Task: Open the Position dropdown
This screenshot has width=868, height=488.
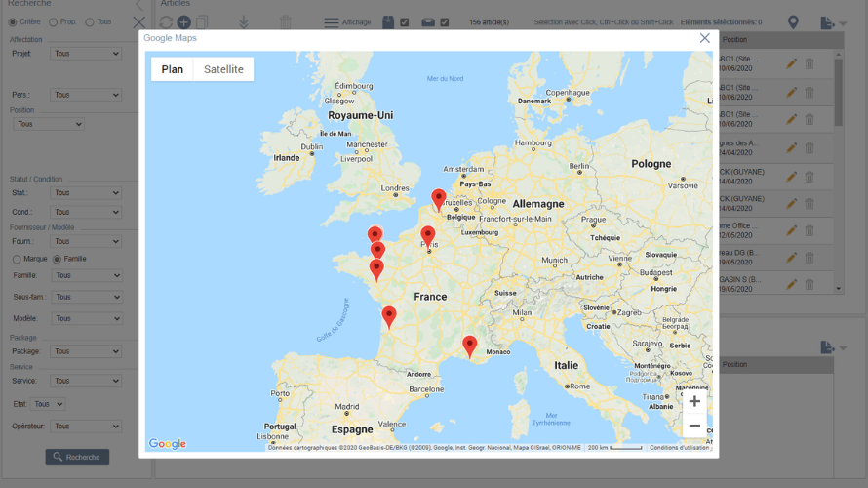Action: 48,124
